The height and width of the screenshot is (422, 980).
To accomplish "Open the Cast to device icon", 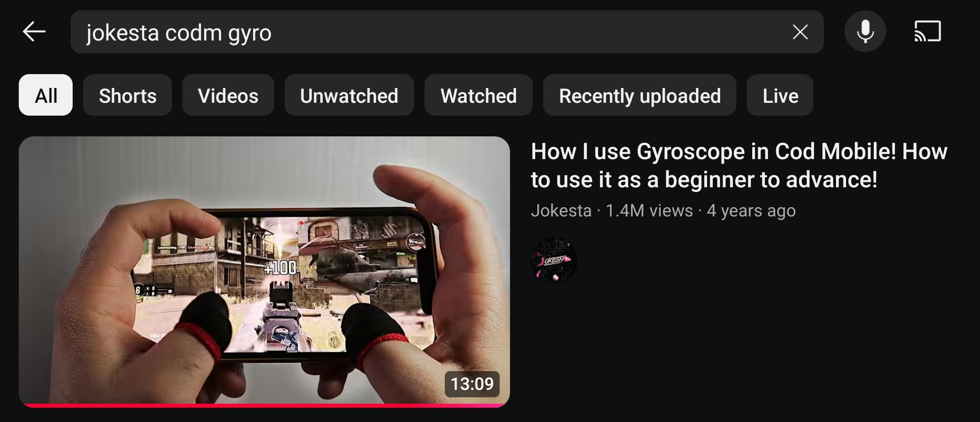I will pos(928,32).
